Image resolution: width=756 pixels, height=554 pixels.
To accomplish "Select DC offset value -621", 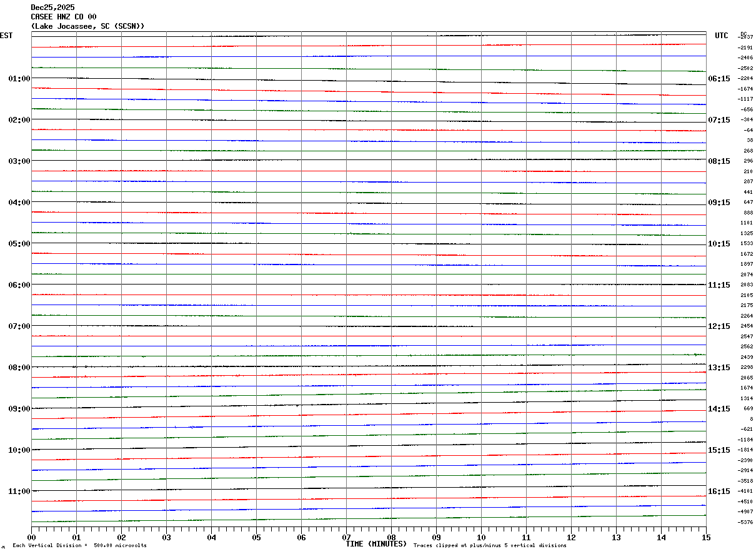I will pyautogui.click(x=747, y=429).
